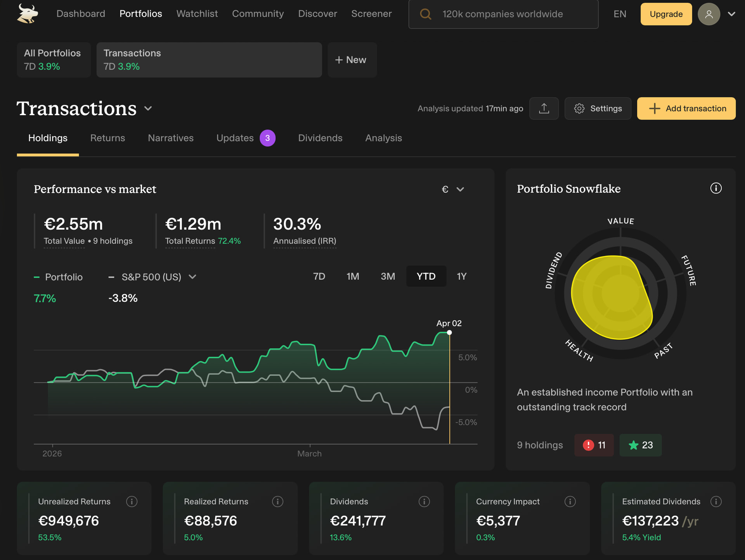
Task: Expand the Transactions portfolio title dropdown
Action: pos(148,109)
